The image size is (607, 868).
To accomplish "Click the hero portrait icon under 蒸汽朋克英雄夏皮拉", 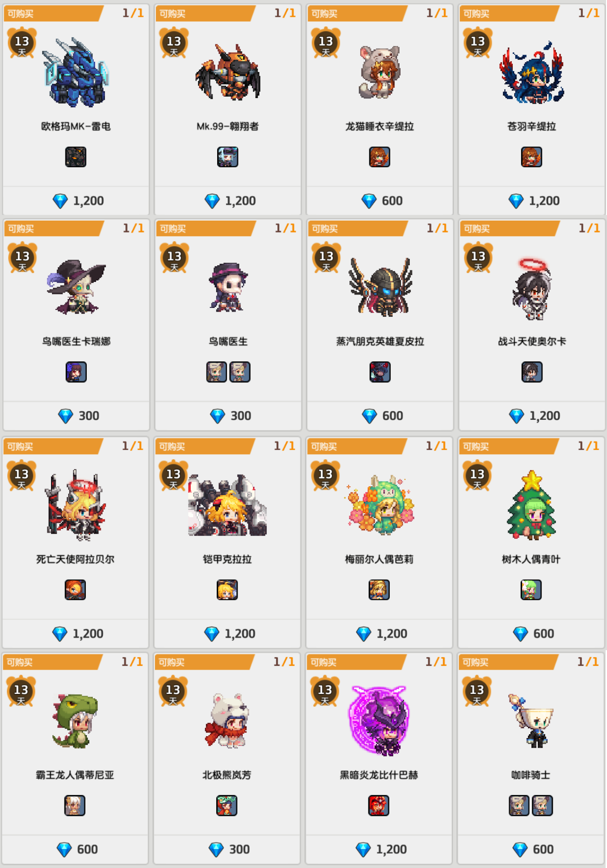I will click(x=380, y=372).
